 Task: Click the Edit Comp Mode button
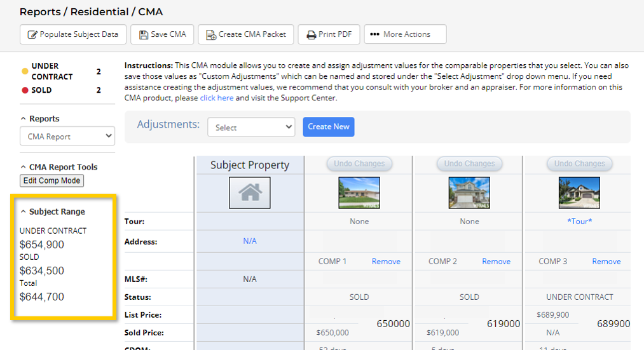point(51,180)
